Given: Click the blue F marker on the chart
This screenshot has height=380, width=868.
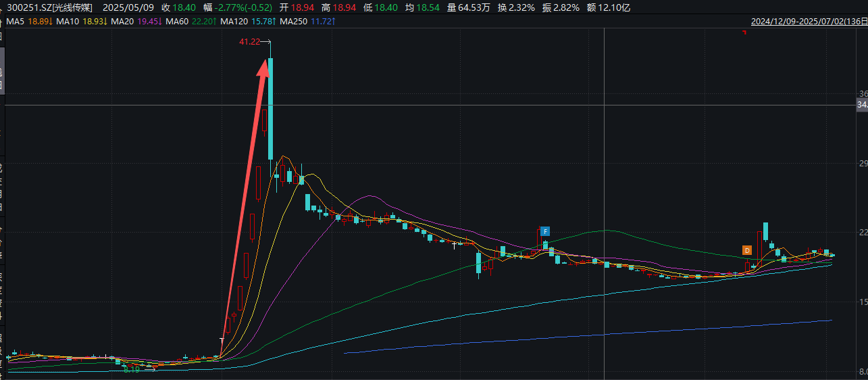Looking at the screenshot, I should coord(545,231).
